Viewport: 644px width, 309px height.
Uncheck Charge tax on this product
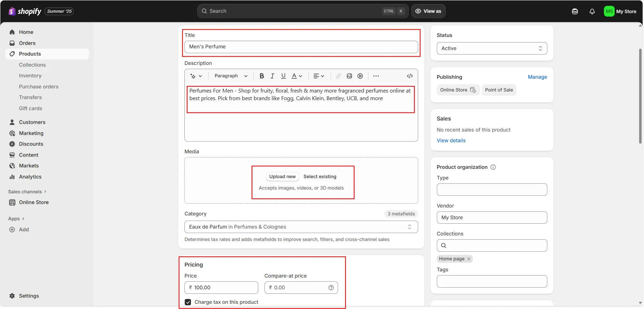(188, 302)
